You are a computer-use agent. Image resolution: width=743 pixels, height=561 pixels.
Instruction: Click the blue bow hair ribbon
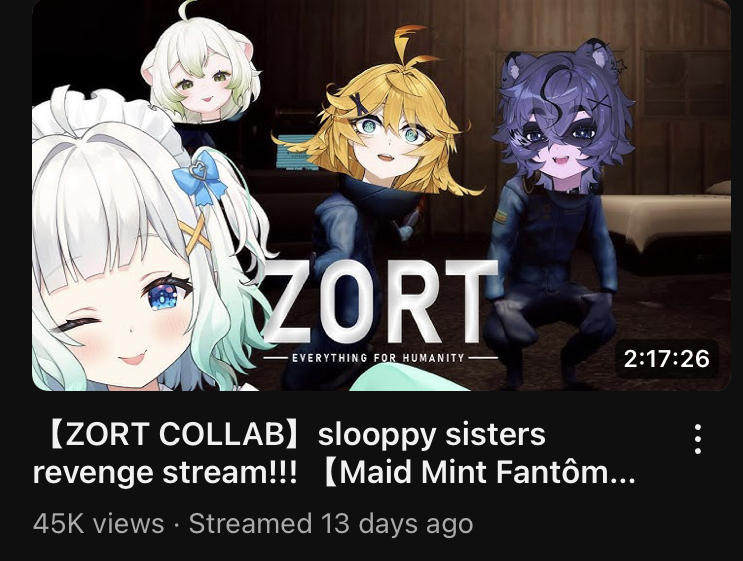[201, 178]
